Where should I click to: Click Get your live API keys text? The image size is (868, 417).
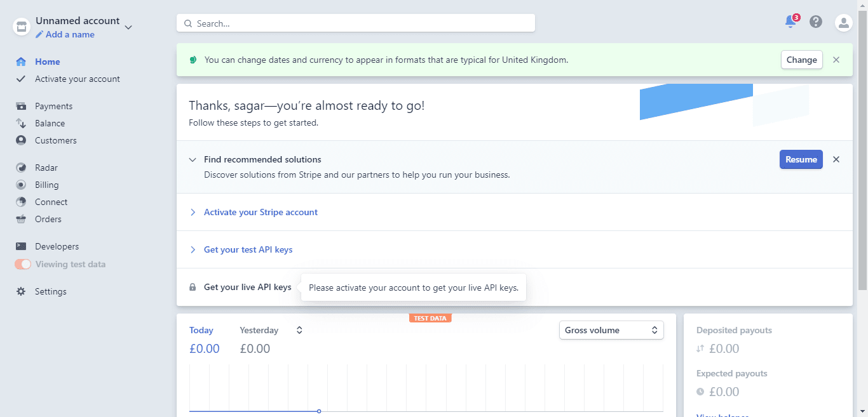pos(248,287)
